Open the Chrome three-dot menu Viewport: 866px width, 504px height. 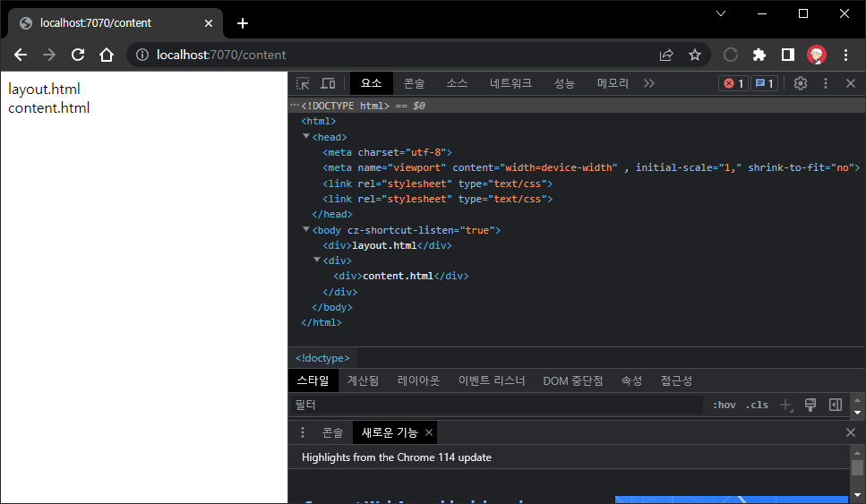[845, 55]
